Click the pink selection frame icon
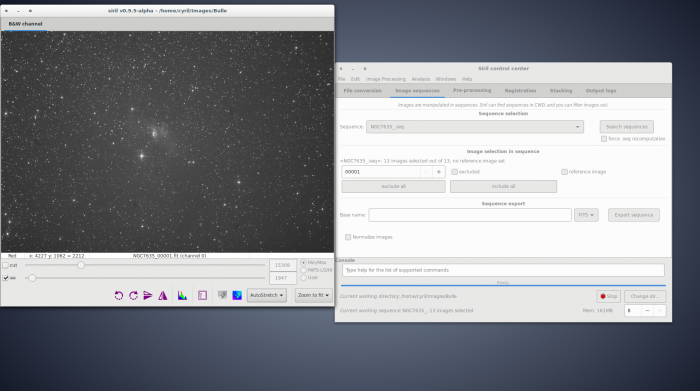Viewport: 700px width, 391px height. pos(202,295)
